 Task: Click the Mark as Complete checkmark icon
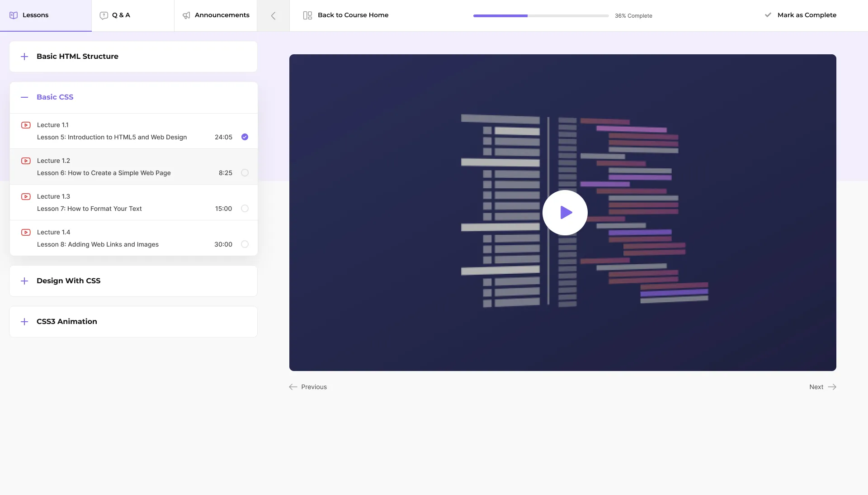click(768, 15)
